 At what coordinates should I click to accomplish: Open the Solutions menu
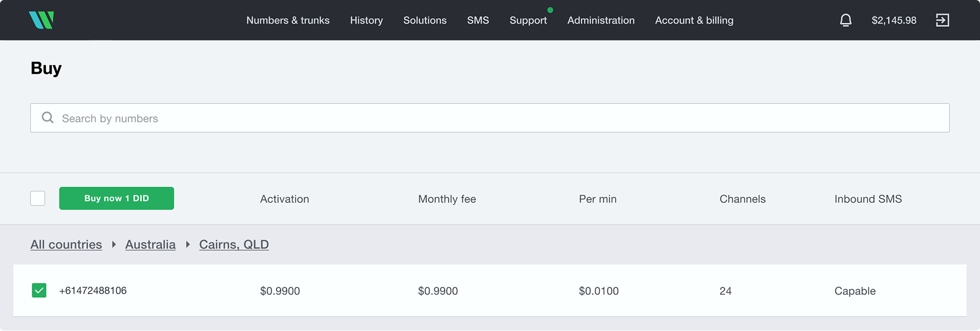point(425,20)
